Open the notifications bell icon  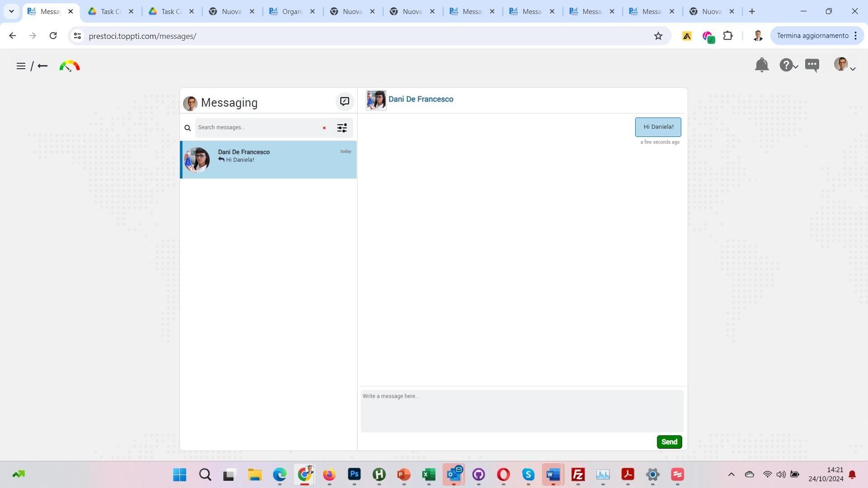(x=762, y=65)
